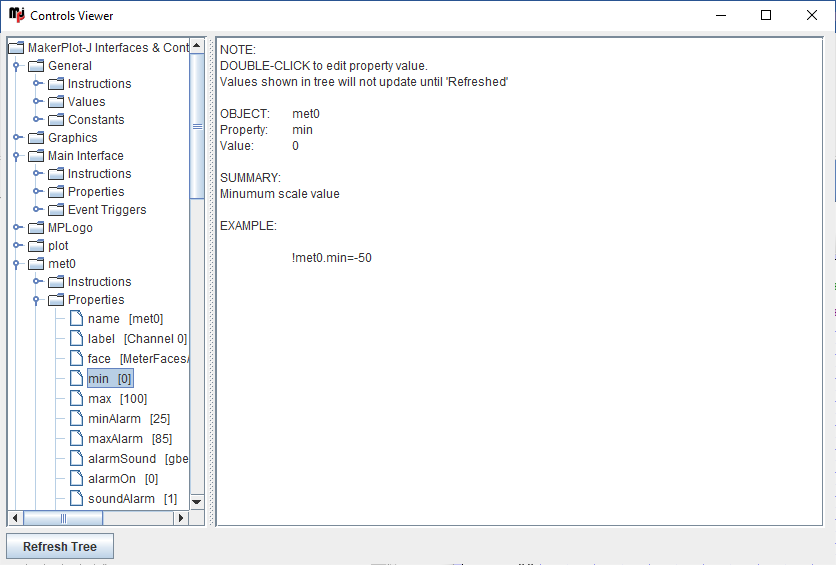Click the alarmSound property document icon

[77, 459]
